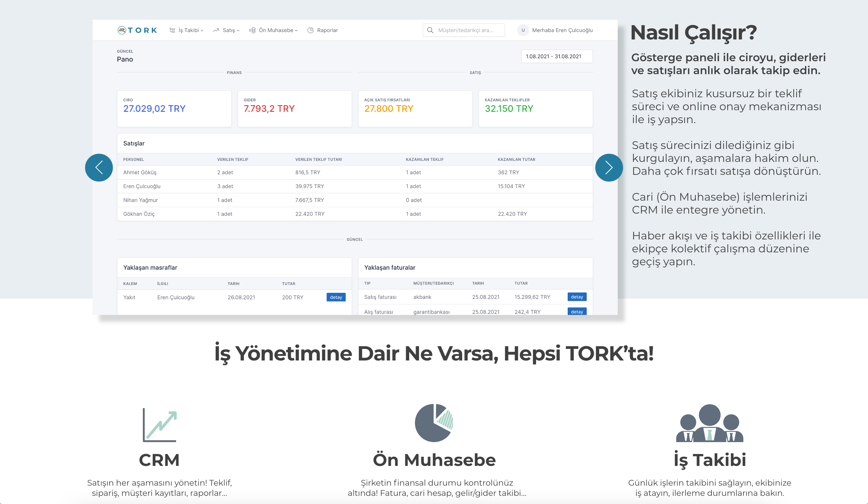This screenshot has height=504, width=868.
Task: Click the Müşteri/tedarikçi search field
Action: 464,30
